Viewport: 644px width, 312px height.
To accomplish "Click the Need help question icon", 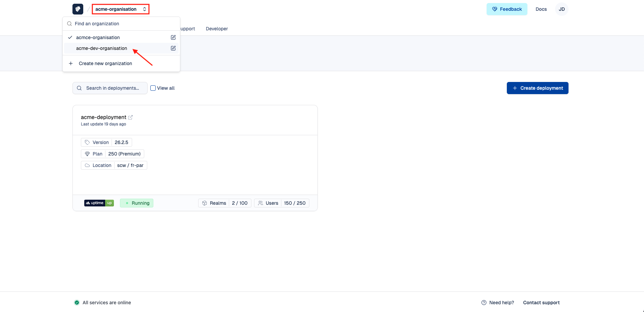I will pos(484,303).
